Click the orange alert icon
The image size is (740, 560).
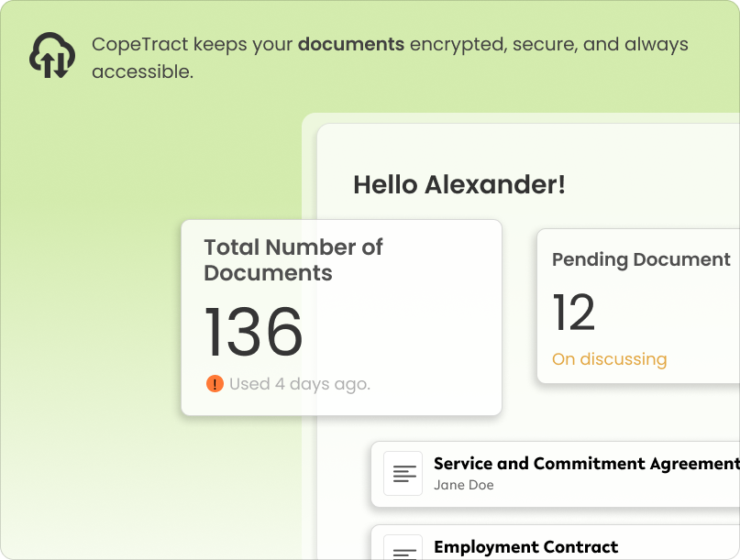(x=215, y=384)
